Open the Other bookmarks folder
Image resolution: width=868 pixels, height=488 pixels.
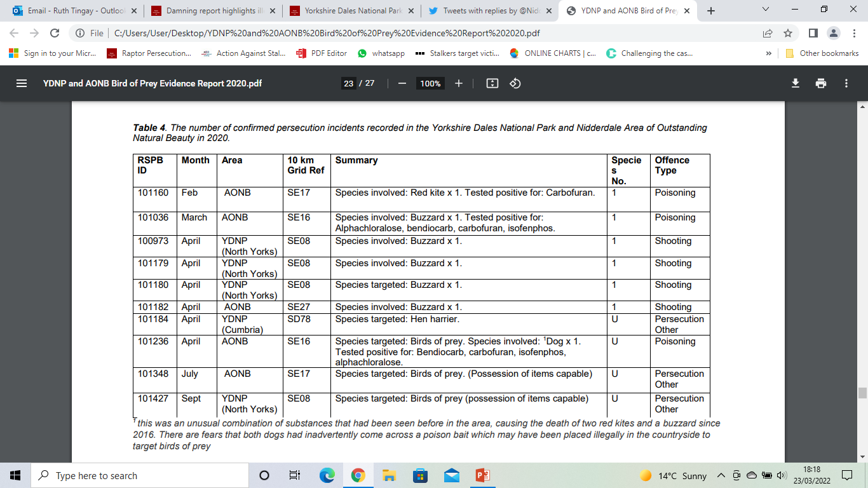coord(822,53)
